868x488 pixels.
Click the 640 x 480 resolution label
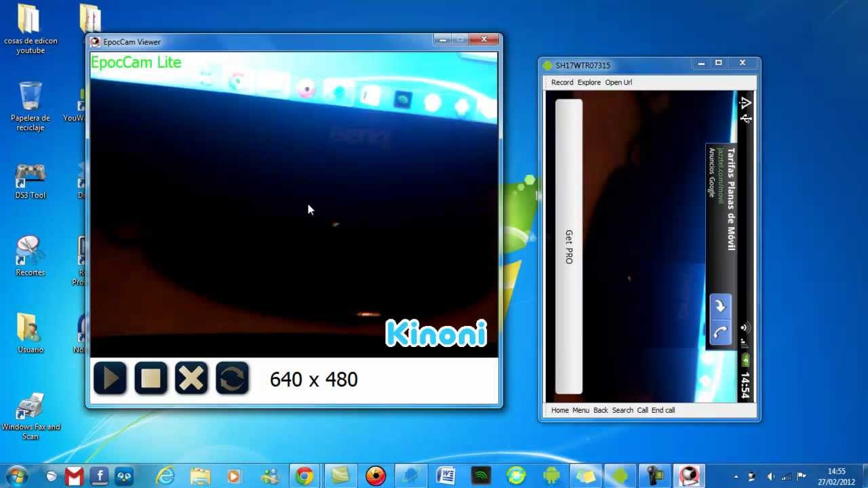(313, 380)
